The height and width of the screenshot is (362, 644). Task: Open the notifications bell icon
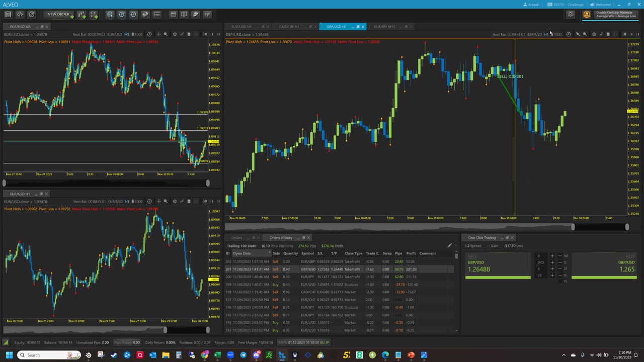pos(571,15)
